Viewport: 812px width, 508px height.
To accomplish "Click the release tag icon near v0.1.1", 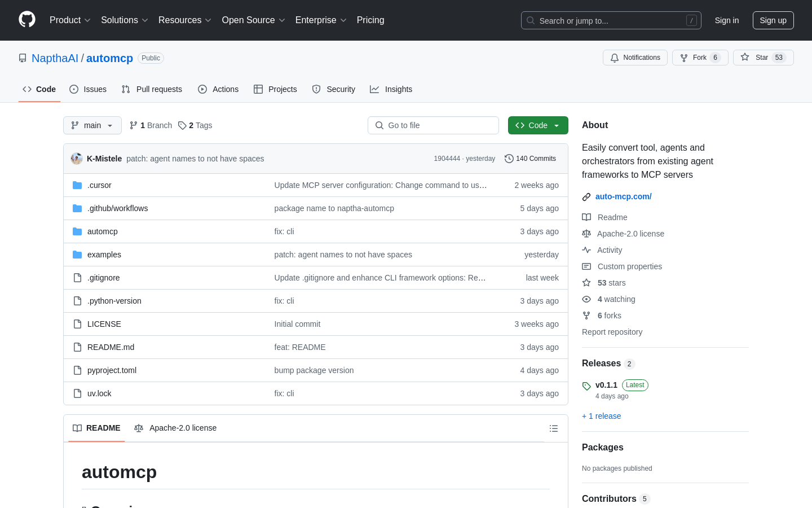I will [x=586, y=386].
